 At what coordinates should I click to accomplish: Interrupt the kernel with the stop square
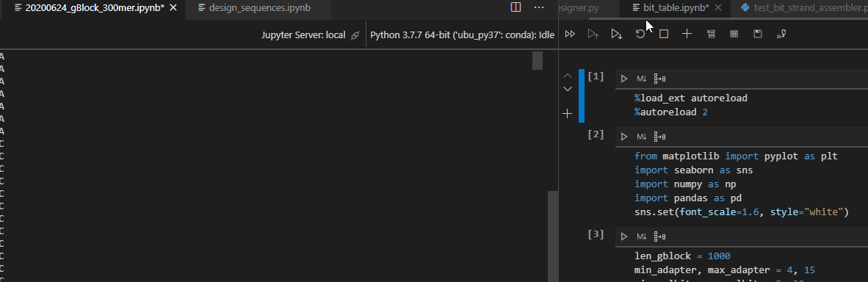click(x=664, y=34)
